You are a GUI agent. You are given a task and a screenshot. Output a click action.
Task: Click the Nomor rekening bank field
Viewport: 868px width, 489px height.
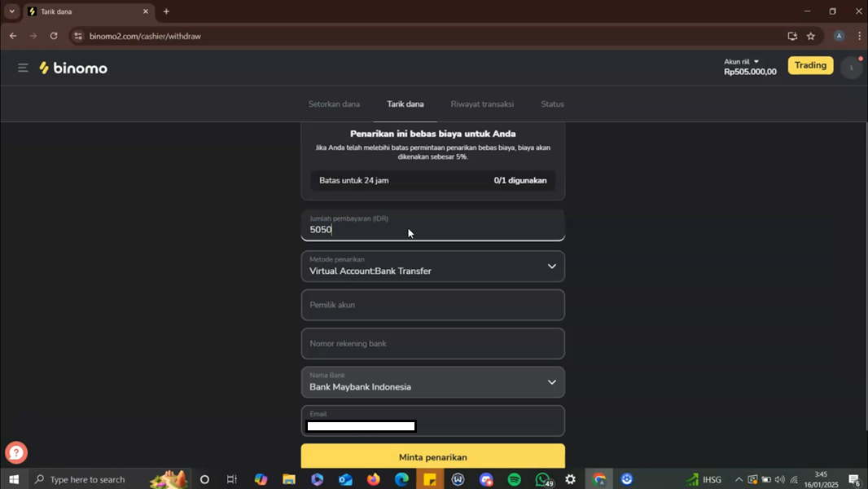coord(432,344)
